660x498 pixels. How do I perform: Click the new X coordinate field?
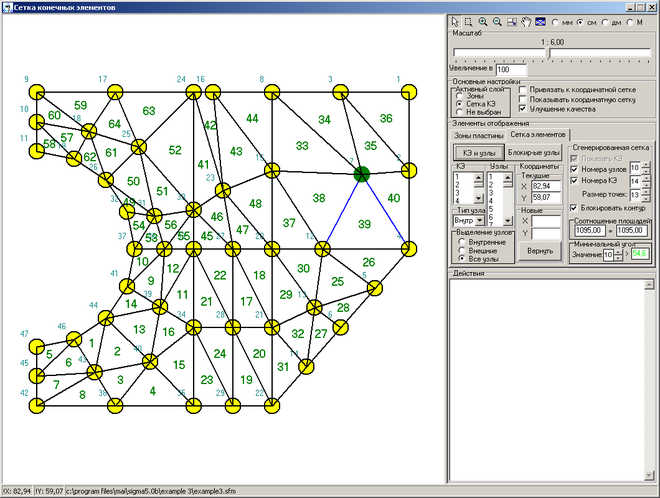coord(546,221)
